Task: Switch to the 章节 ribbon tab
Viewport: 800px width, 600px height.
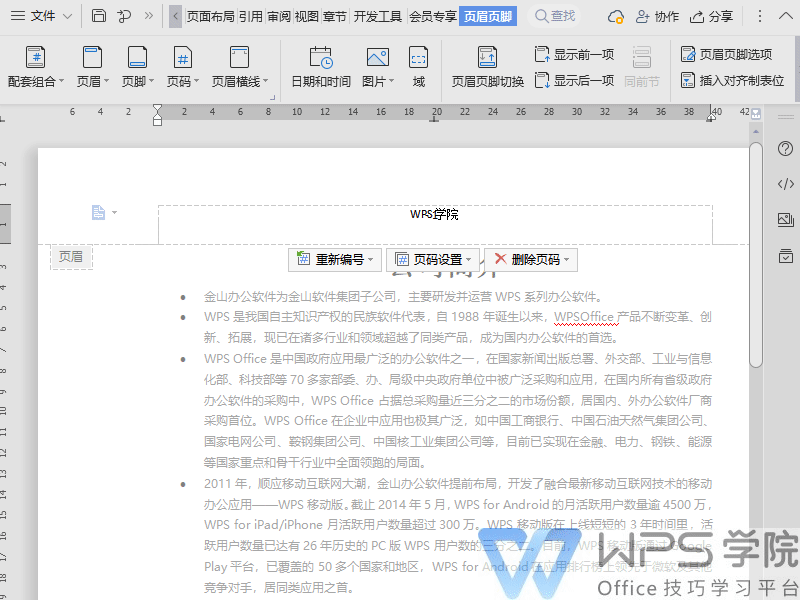Action: (335, 16)
